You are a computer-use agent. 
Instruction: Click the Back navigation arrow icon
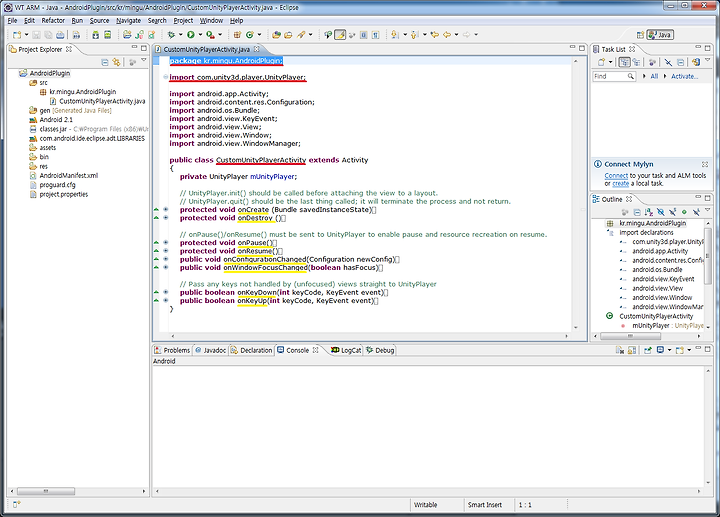point(447,34)
